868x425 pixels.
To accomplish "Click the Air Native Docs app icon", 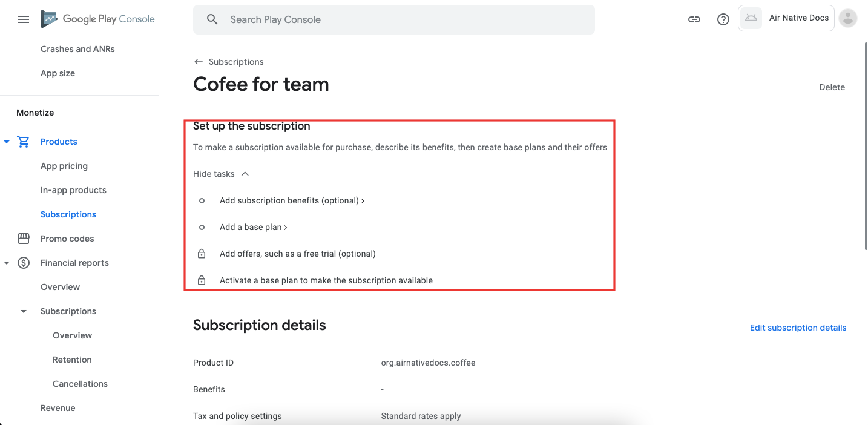I will coord(751,18).
